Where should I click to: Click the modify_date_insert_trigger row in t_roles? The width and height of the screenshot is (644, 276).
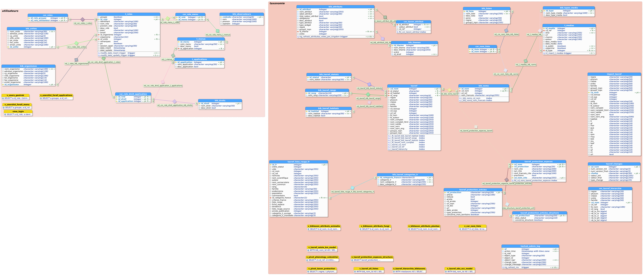point(113,53)
